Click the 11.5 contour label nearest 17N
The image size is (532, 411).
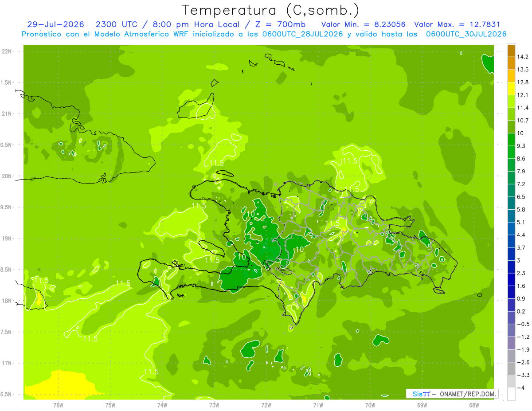point(151,372)
